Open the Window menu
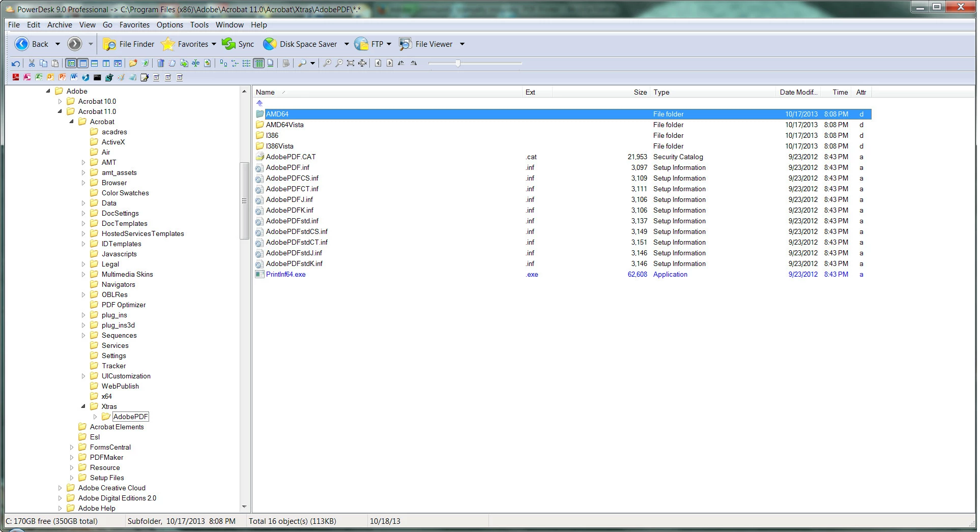Viewport: 980px width, 532px height. coord(229,24)
